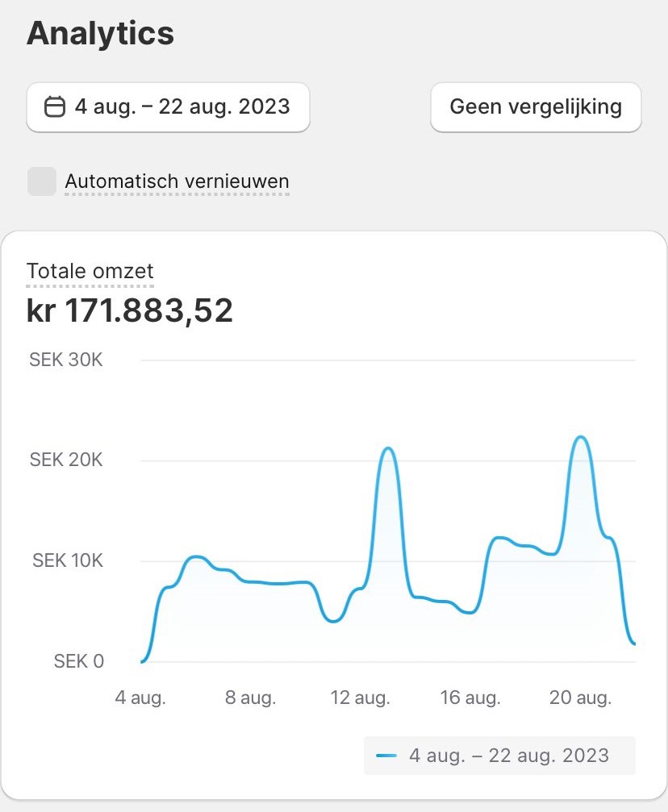The width and height of the screenshot is (668, 812).
Task: Click the 8 aug. axis label
Action: coord(250,697)
